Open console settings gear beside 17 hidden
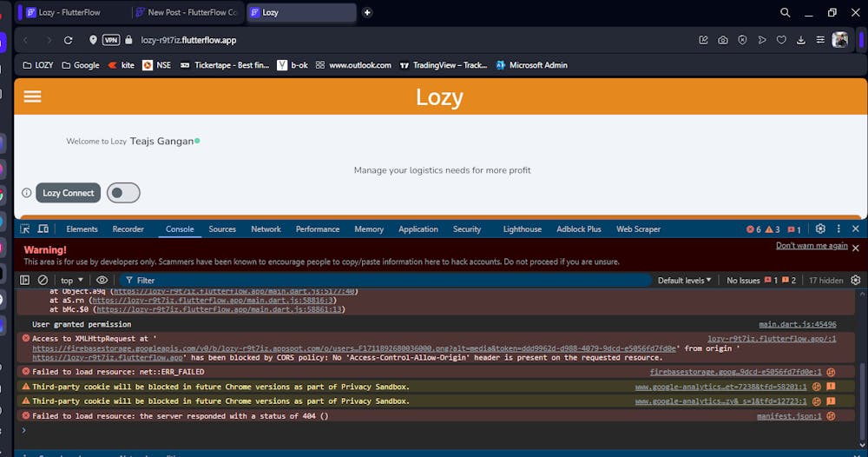Image resolution: width=868 pixels, height=457 pixels. [856, 281]
